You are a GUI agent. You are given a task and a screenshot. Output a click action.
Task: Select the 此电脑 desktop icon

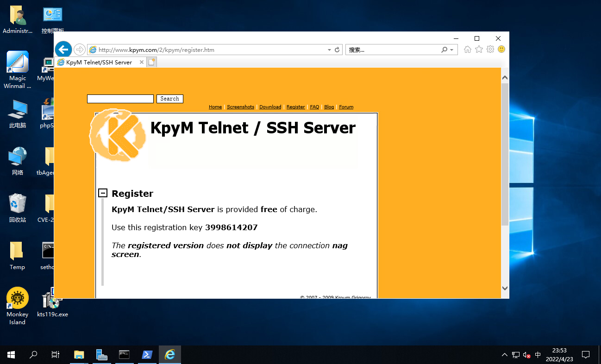(18, 114)
